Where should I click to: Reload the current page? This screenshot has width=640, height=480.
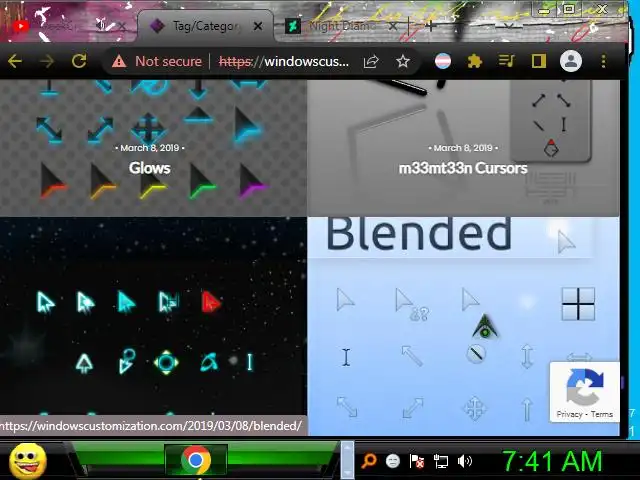pyautogui.click(x=79, y=61)
